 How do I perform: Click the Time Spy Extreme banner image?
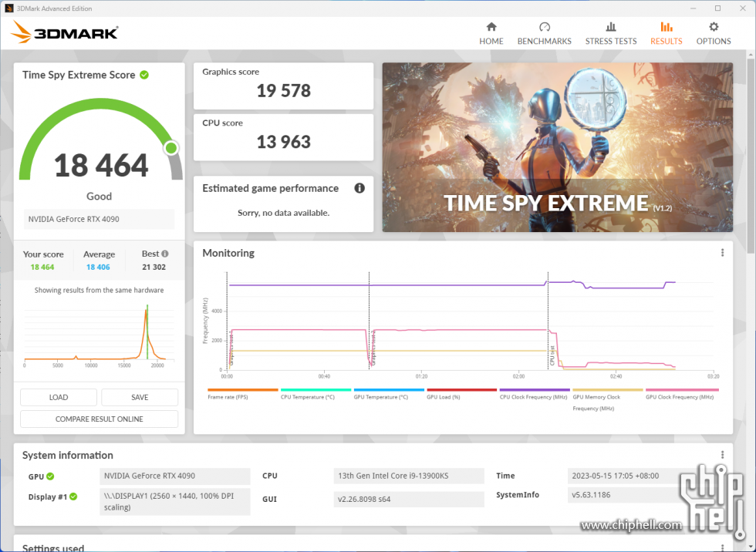pos(557,147)
